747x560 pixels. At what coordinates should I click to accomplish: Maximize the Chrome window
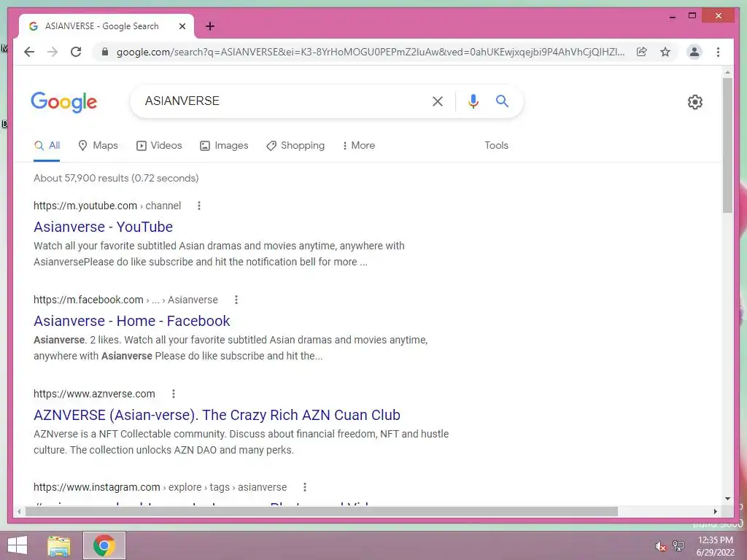(x=692, y=16)
